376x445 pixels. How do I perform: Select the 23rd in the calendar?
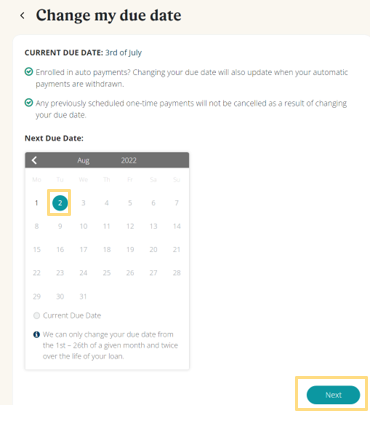pos(60,273)
